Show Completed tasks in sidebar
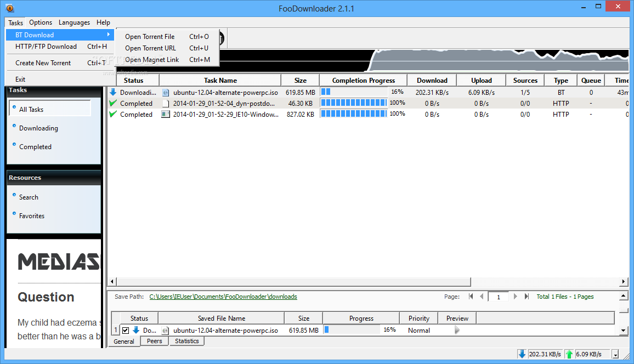Screen dimensions: 634x364 click(35, 147)
